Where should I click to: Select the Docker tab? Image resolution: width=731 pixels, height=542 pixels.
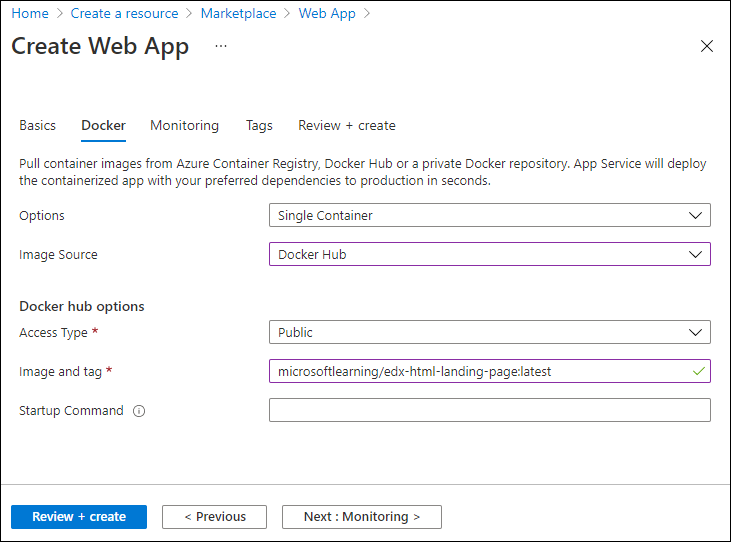[103, 125]
